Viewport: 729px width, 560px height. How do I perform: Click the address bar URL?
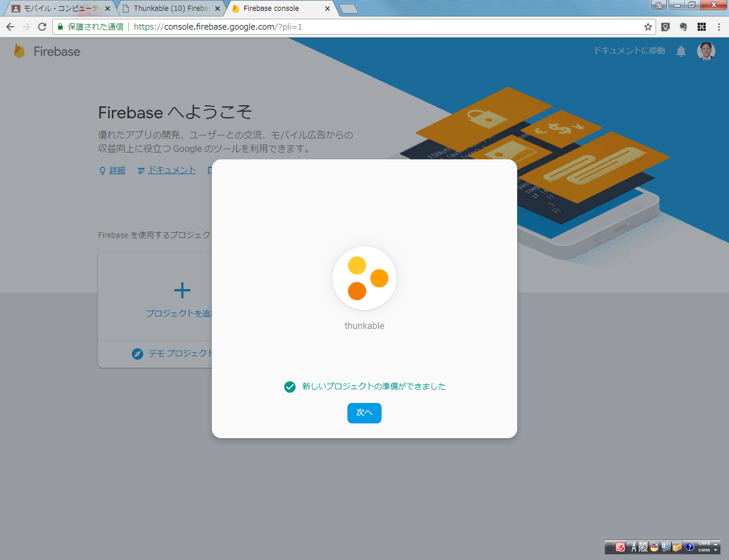click(x=218, y=27)
